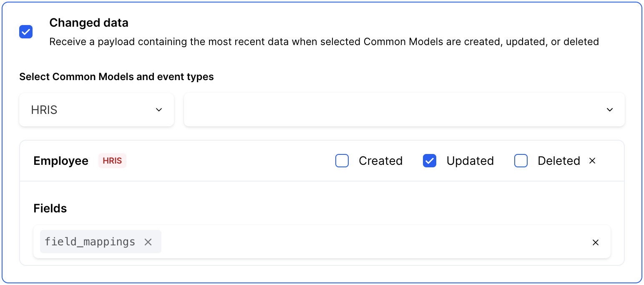This screenshot has width=644, height=285.
Task: Select the field_mappings tag text
Action: point(90,242)
